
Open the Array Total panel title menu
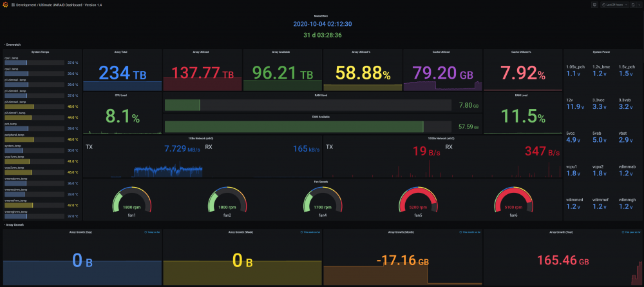pyautogui.click(x=122, y=52)
